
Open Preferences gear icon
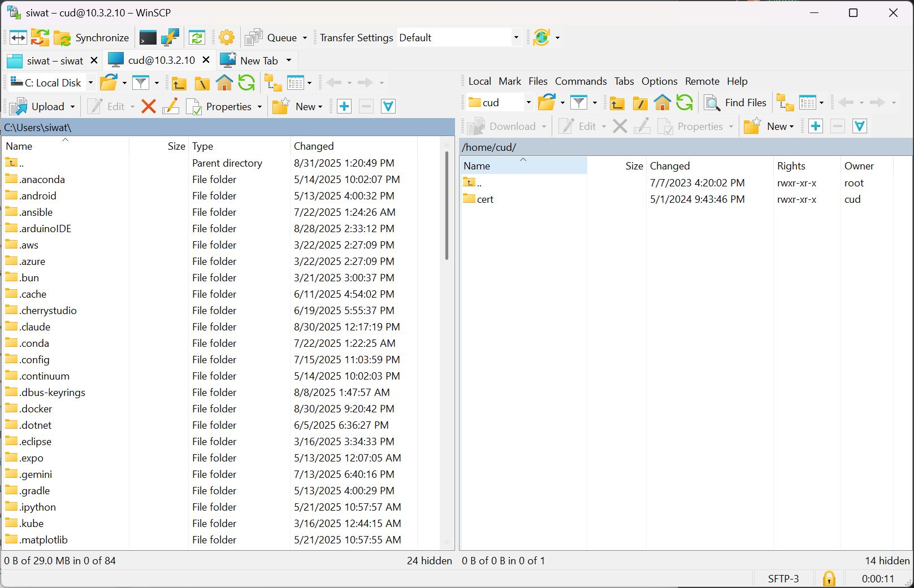point(227,38)
